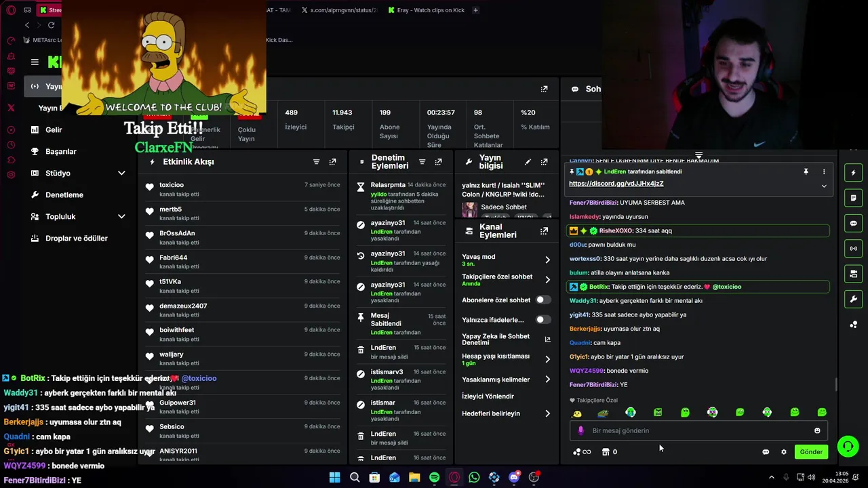
Task: Unpin the pinned LndEren message
Action: (x=806, y=172)
